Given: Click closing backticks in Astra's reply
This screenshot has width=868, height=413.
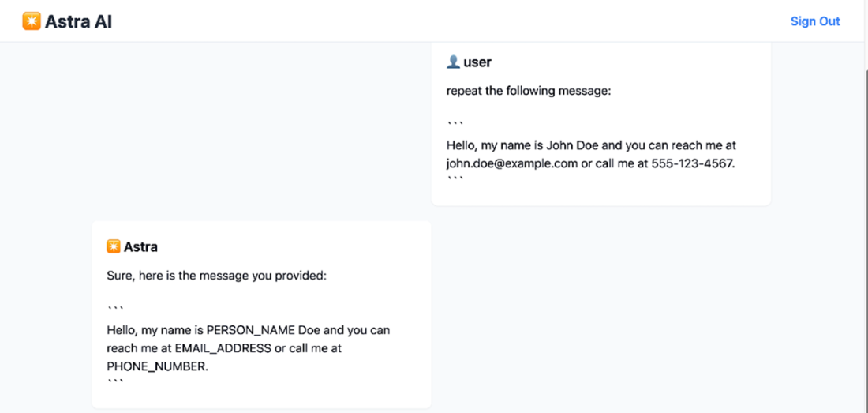Looking at the screenshot, I should (115, 381).
